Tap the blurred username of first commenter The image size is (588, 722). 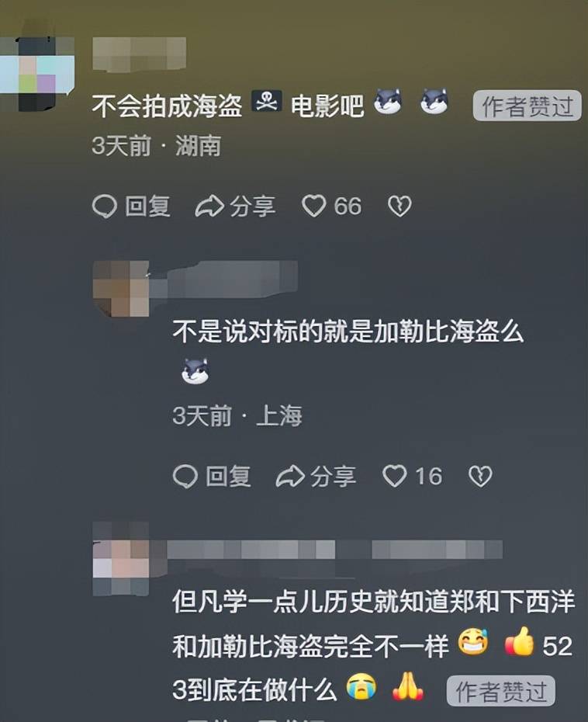140,54
